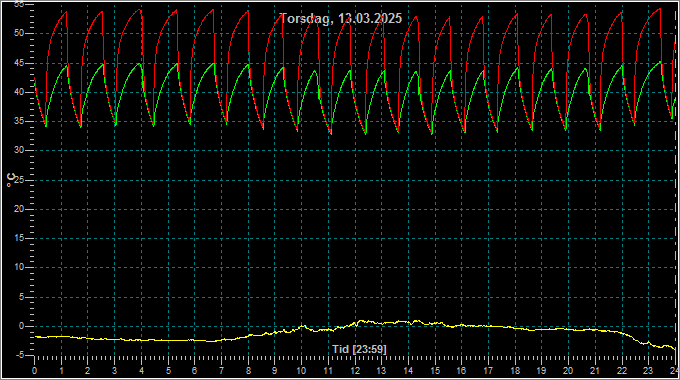Select hour 12 on the time axis
The height and width of the screenshot is (380, 680).
356,371
